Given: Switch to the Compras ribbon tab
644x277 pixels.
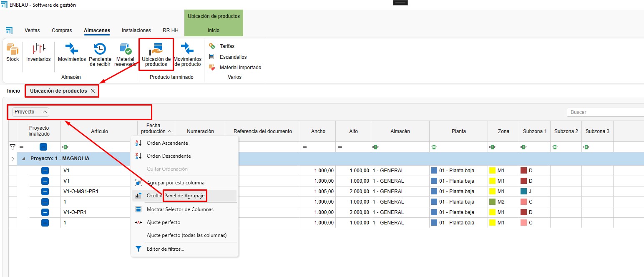Looking at the screenshot, I should pos(62,30).
